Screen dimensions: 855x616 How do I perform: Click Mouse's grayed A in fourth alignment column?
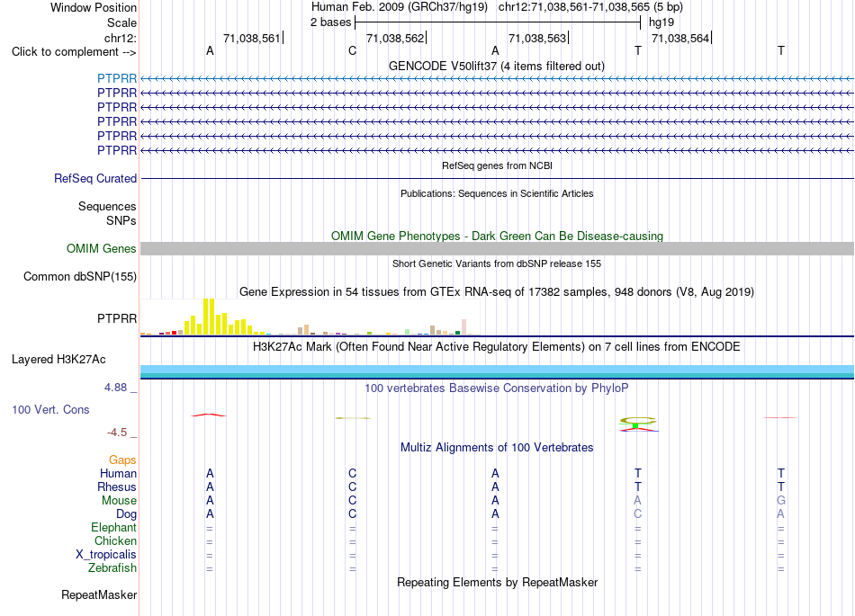[637, 500]
